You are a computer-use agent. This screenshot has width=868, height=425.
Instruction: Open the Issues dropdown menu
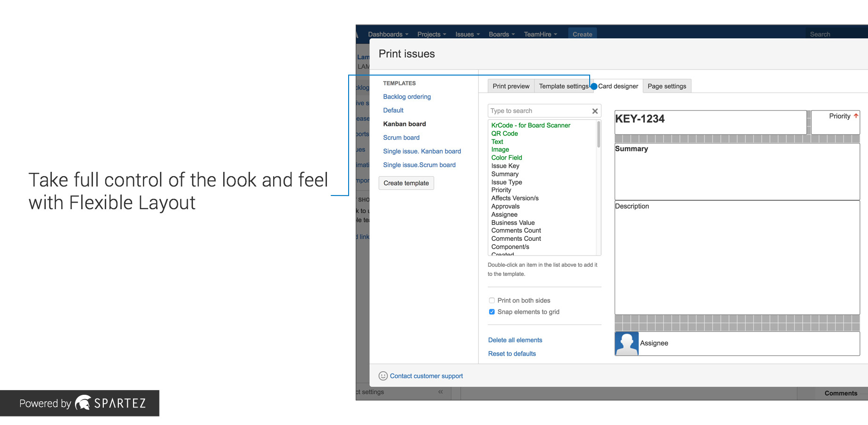pyautogui.click(x=467, y=34)
